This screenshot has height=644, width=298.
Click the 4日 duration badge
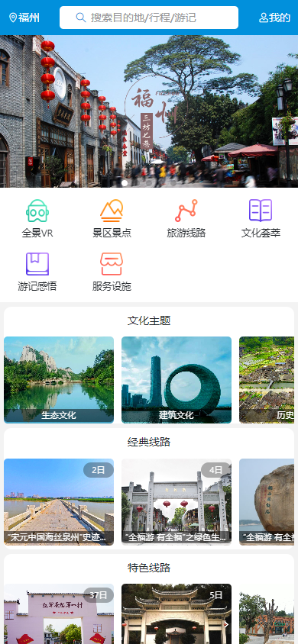click(x=216, y=470)
